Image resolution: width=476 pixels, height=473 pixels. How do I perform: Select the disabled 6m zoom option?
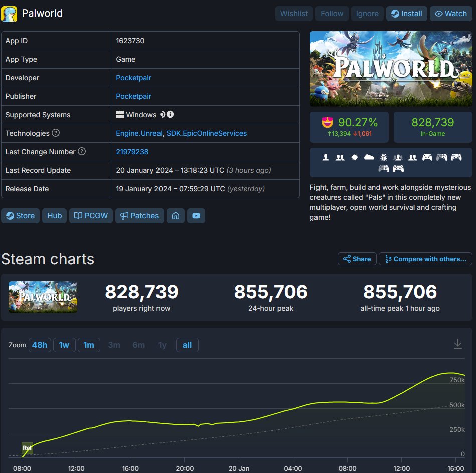tap(139, 345)
